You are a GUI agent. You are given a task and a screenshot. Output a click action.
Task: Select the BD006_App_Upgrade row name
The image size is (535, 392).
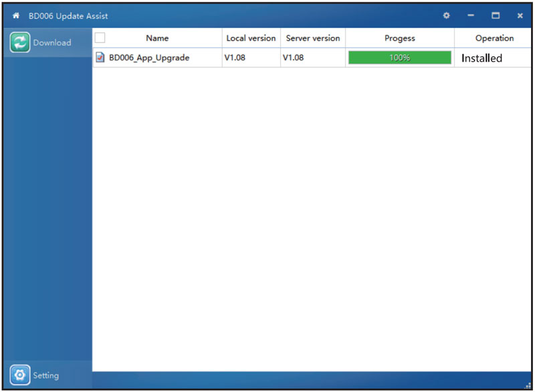(x=149, y=58)
